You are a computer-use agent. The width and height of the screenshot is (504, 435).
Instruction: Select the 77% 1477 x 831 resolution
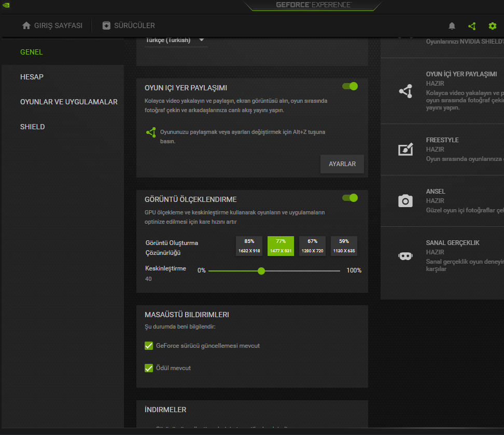[x=281, y=246]
